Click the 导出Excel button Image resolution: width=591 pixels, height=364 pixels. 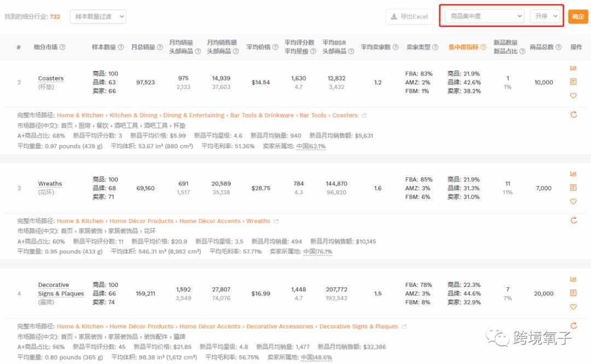pyautogui.click(x=409, y=16)
